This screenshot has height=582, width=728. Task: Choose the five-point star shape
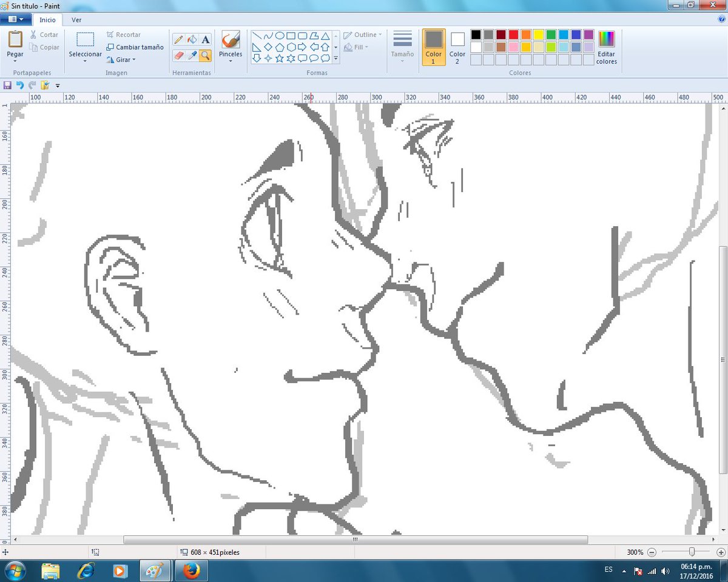(280, 58)
